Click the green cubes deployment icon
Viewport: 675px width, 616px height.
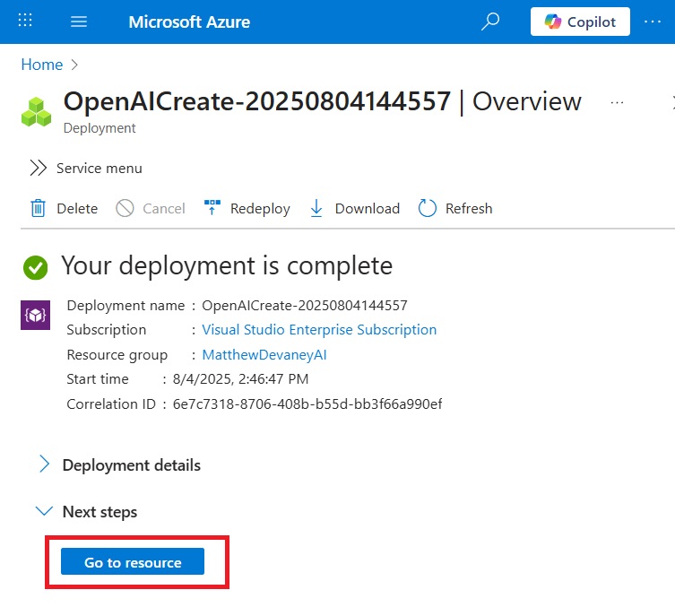(x=36, y=112)
